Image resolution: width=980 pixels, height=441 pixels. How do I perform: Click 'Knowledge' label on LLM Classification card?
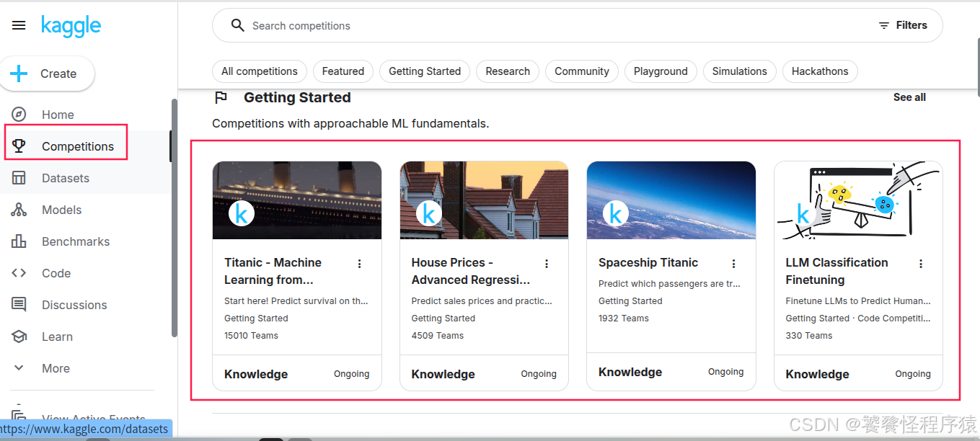(818, 375)
